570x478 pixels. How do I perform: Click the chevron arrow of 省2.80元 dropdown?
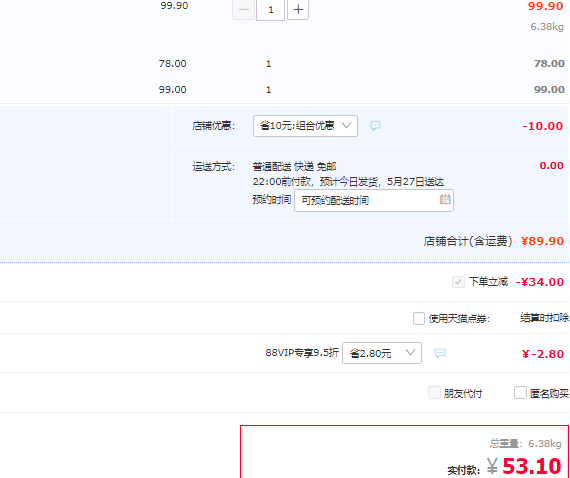pyautogui.click(x=410, y=352)
